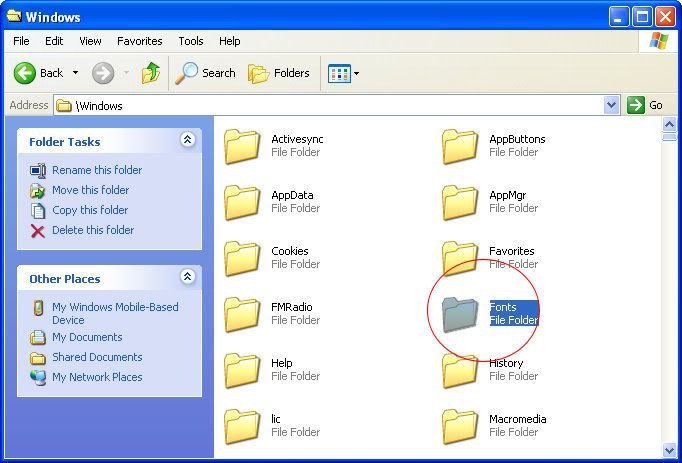Click the My Documents folder icon
Image resolution: width=682 pixels, height=463 pixels.
[38, 337]
